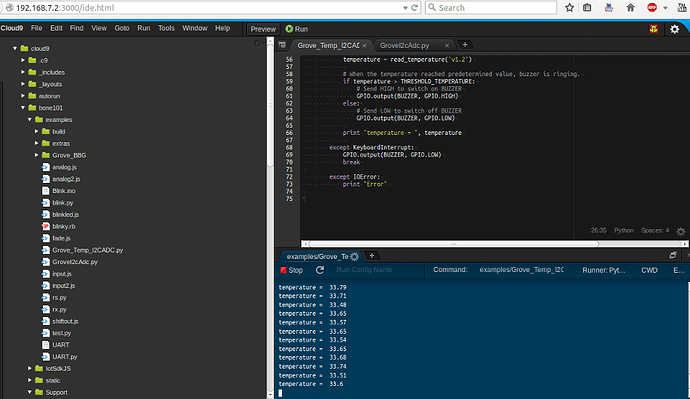Expand the autorun folder
The width and height of the screenshot is (690, 399).
coord(23,96)
